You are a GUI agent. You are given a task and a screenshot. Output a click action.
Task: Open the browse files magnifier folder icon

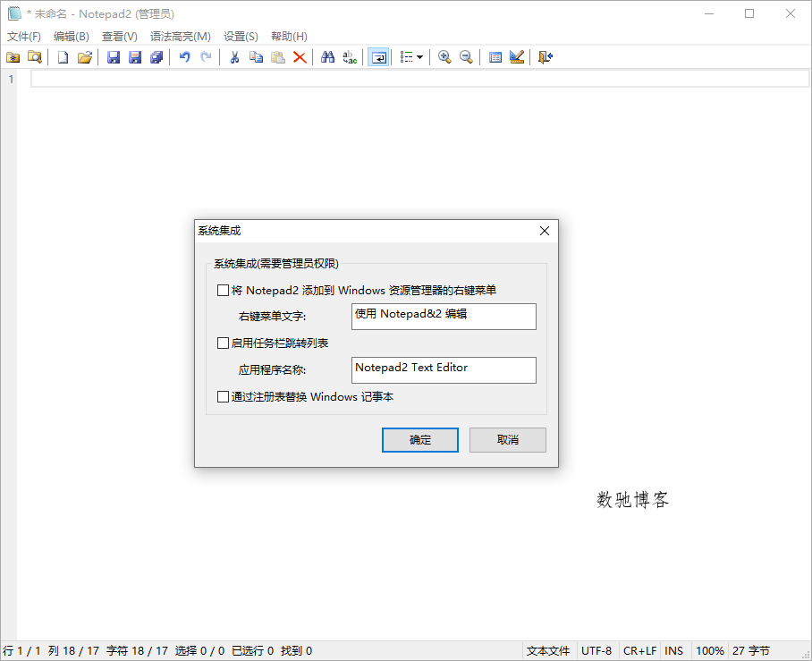(35, 57)
